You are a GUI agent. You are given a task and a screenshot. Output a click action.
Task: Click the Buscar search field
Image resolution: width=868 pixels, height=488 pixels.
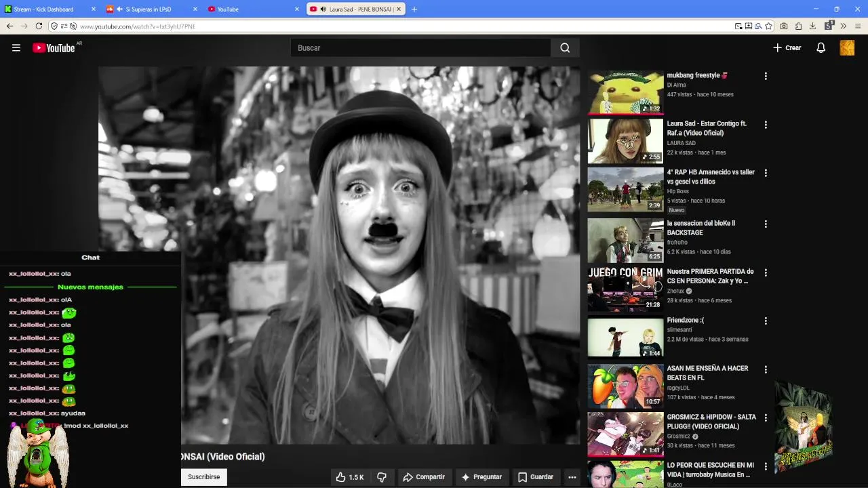420,48
